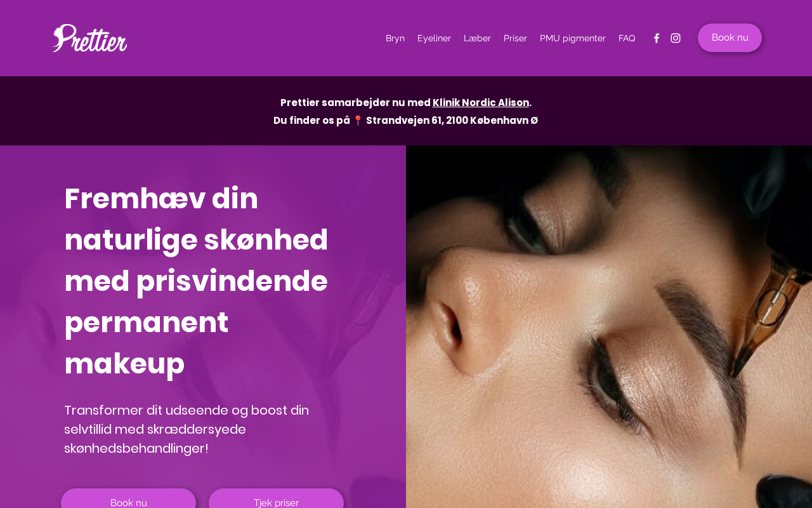
Task: Click the red location pin emoji
Action: (x=358, y=120)
